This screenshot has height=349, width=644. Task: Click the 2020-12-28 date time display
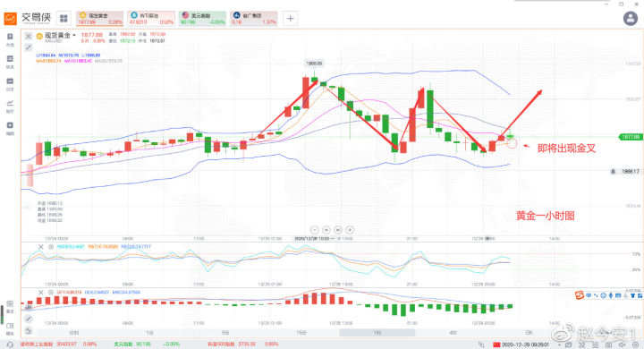[x=525, y=345]
